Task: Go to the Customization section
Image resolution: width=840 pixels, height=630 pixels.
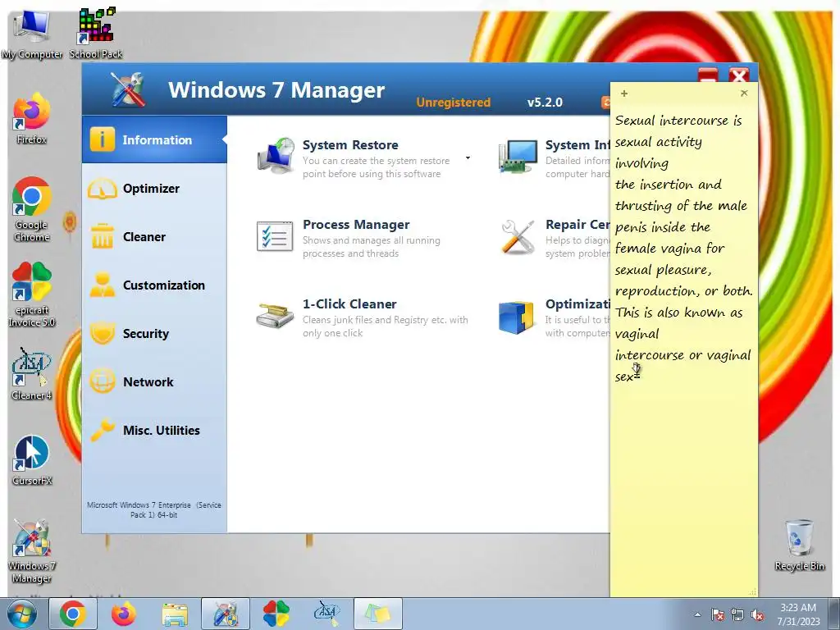Action: pyautogui.click(x=154, y=285)
